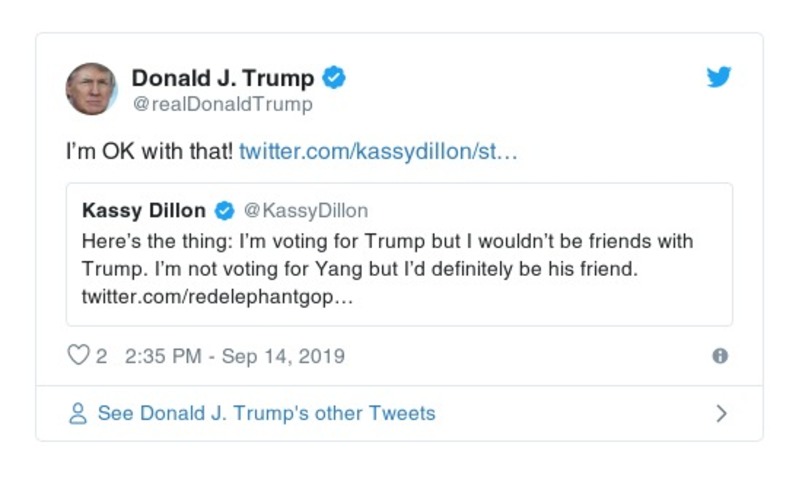The width and height of the screenshot is (799, 490).
Task: Click the Donald J. Trump display name
Action: (x=223, y=77)
